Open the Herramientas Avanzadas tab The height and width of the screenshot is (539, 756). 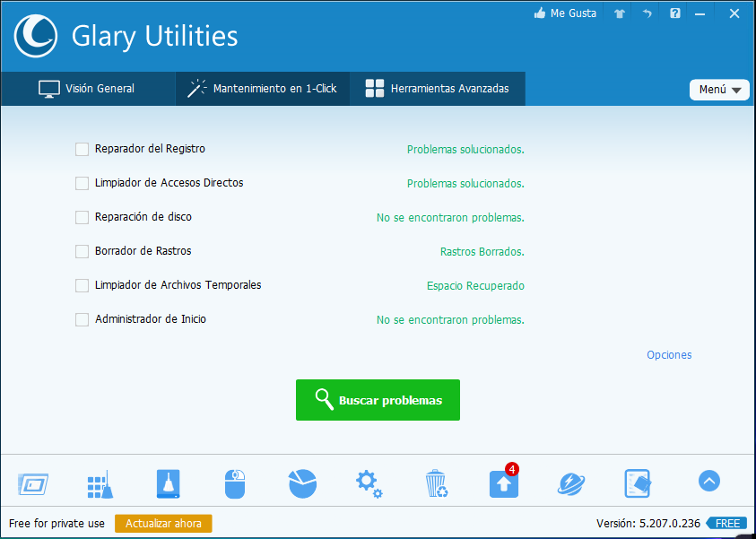click(438, 89)
